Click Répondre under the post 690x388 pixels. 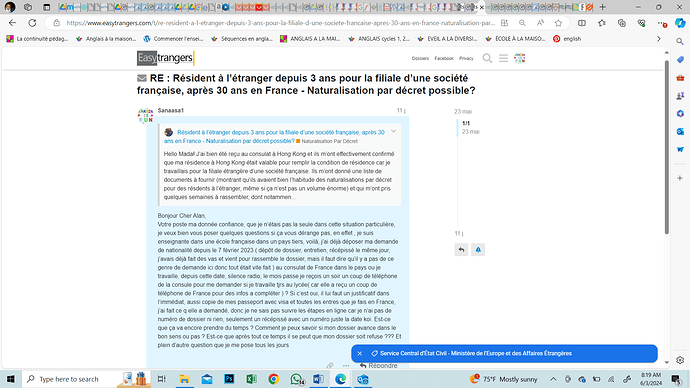[378, 366]
